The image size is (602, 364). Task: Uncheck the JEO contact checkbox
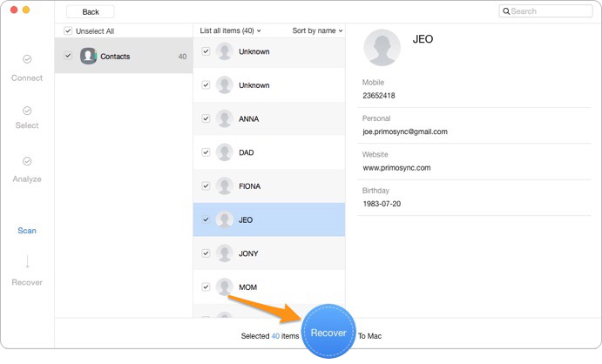coord(206,219)
